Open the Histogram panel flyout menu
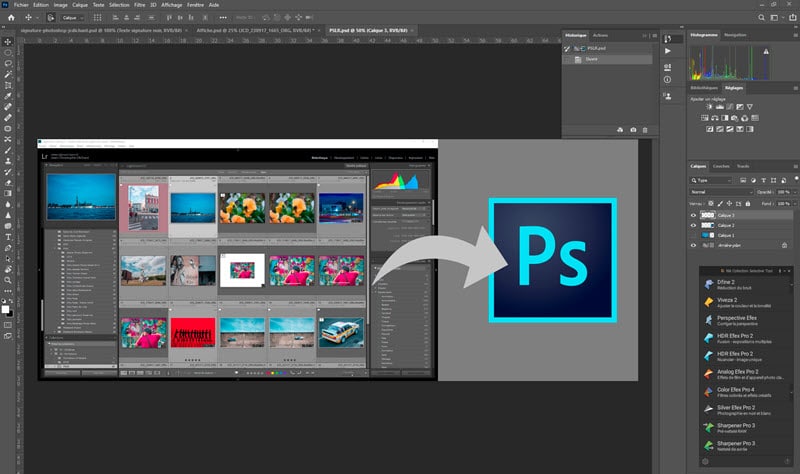 coord(795,35)
